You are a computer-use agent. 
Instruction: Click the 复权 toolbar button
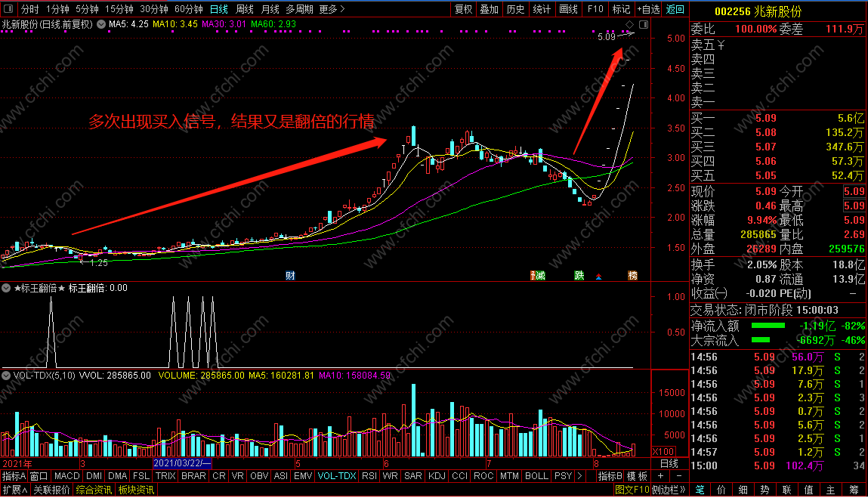463,9
